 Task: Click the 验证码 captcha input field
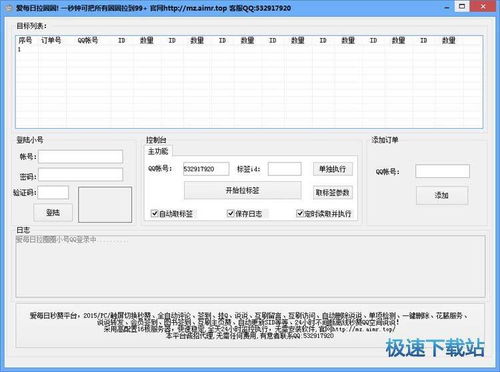point(53,192)
